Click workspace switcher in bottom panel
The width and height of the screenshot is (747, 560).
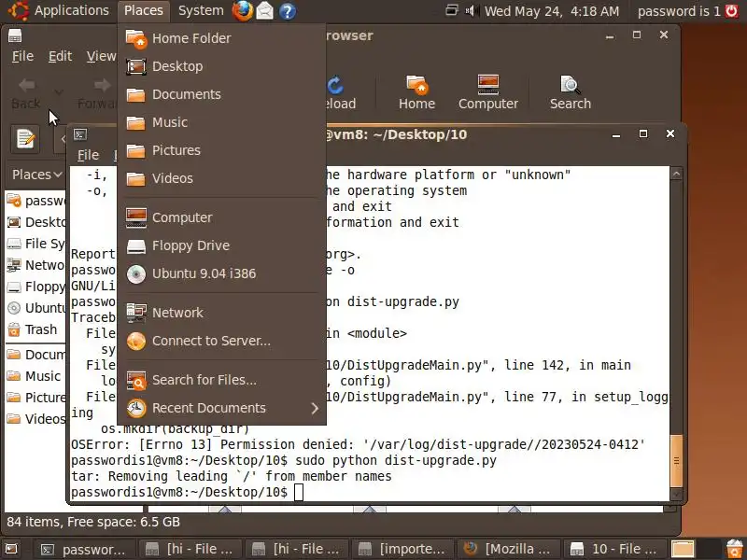(696, 549)
